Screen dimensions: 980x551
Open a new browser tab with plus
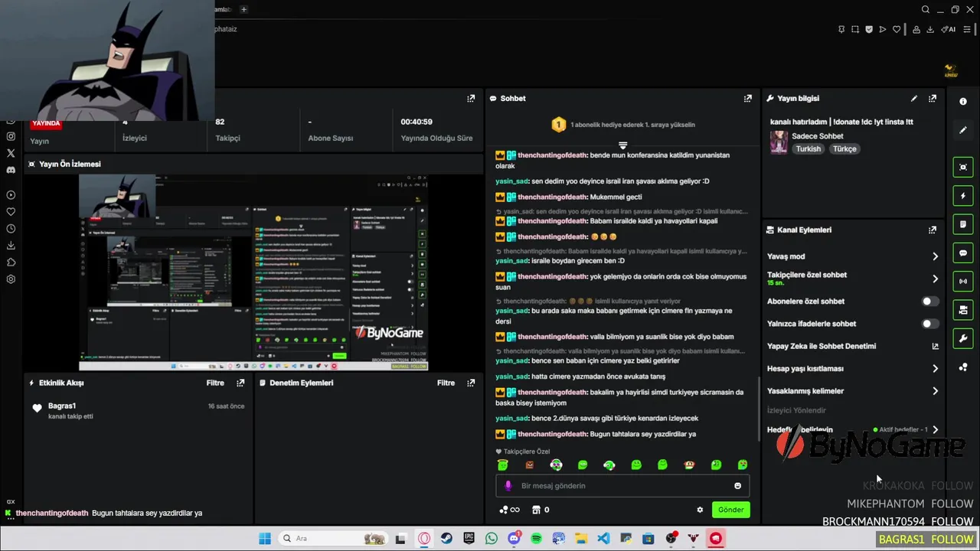[x=243, y=9]
